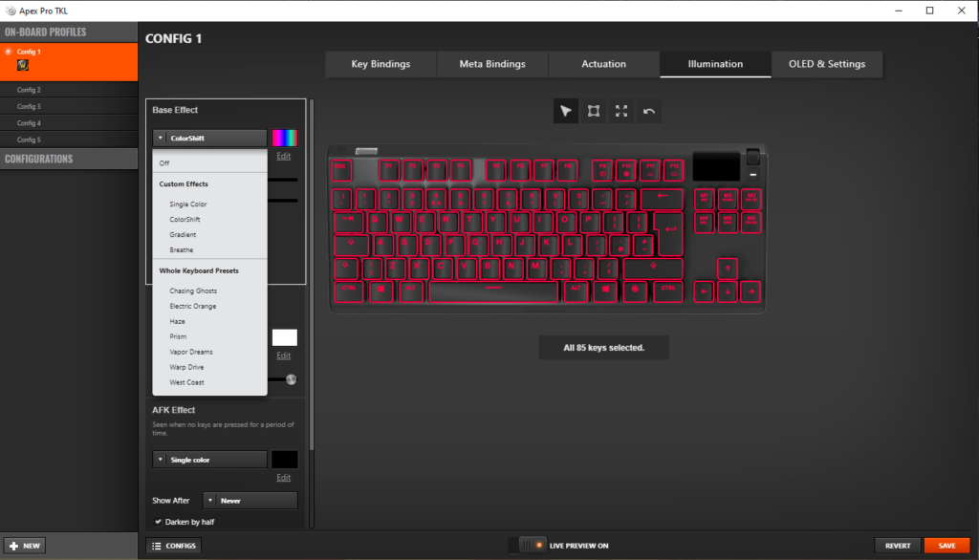Apply the Electric Orange preset
This screenshot has width=979, height=560.
[x=209, y=306]
